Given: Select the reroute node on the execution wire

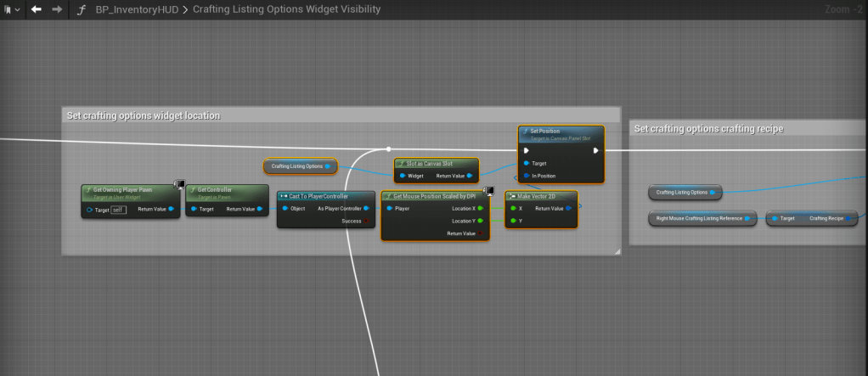Looking at the screenshot, I should pyautogui.click(x=389, y=149).
